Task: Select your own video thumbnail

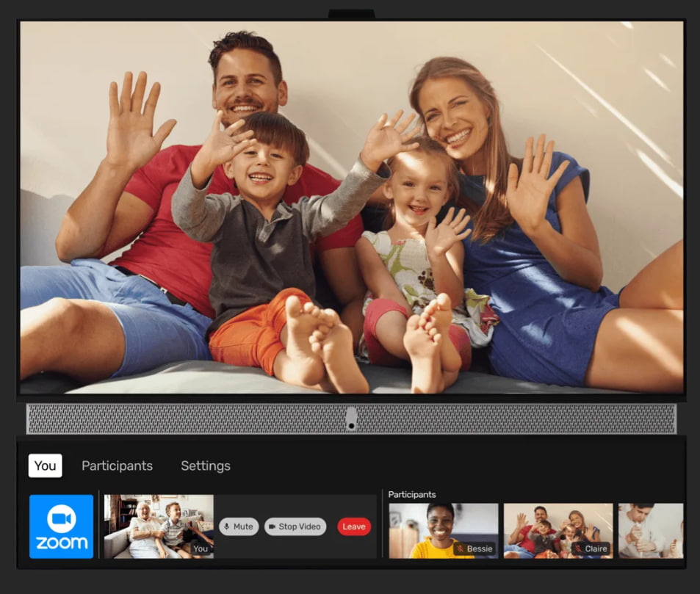Action: [159, 526]
